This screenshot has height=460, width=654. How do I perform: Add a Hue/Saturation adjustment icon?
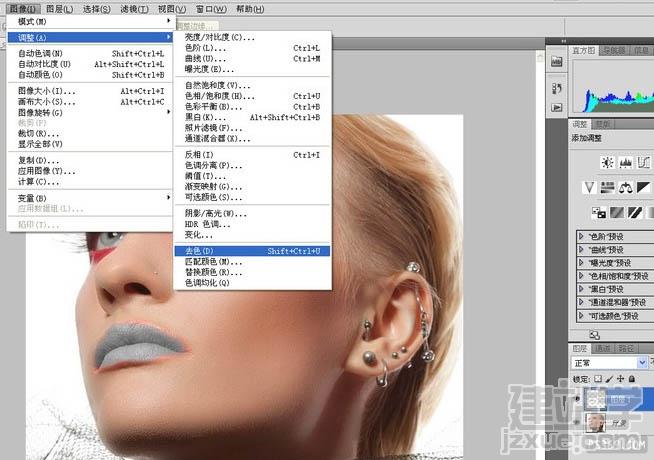(607, 188)
